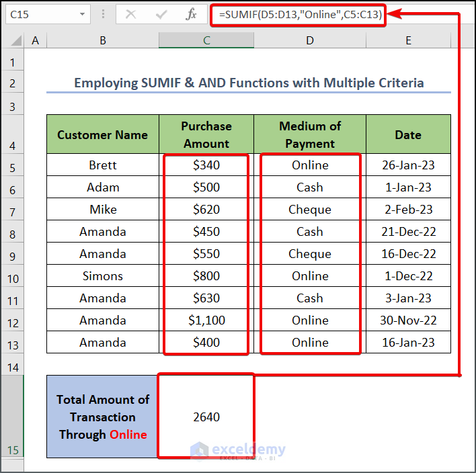Select the date cell '1-Dec-22'
The height and width of the screenshot is (473, 476).
click(408, 275)
